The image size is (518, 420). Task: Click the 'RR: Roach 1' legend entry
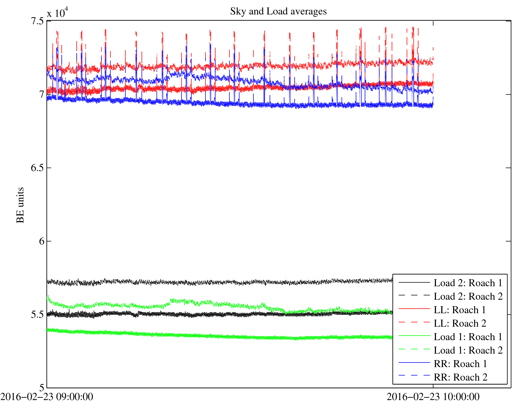460,364
